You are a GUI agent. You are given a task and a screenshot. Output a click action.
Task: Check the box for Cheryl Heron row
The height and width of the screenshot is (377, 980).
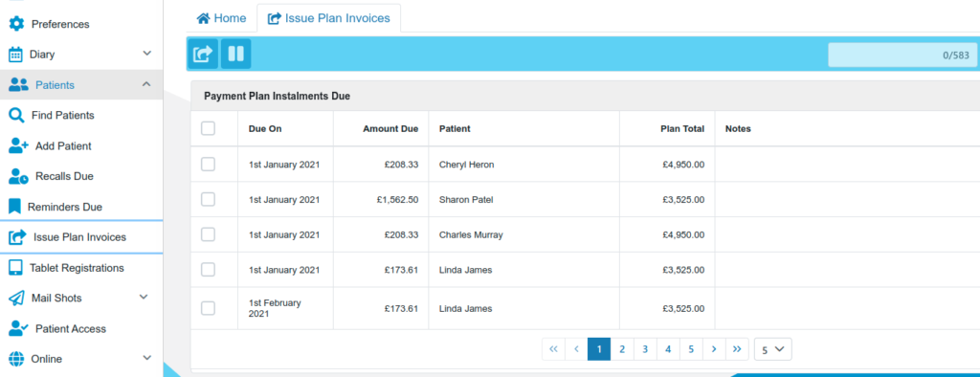pyautogui.click(x=208, y=165)
